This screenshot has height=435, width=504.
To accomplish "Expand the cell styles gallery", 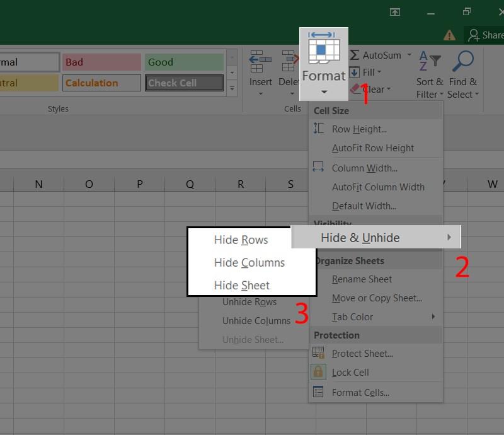I will [232, 89].
